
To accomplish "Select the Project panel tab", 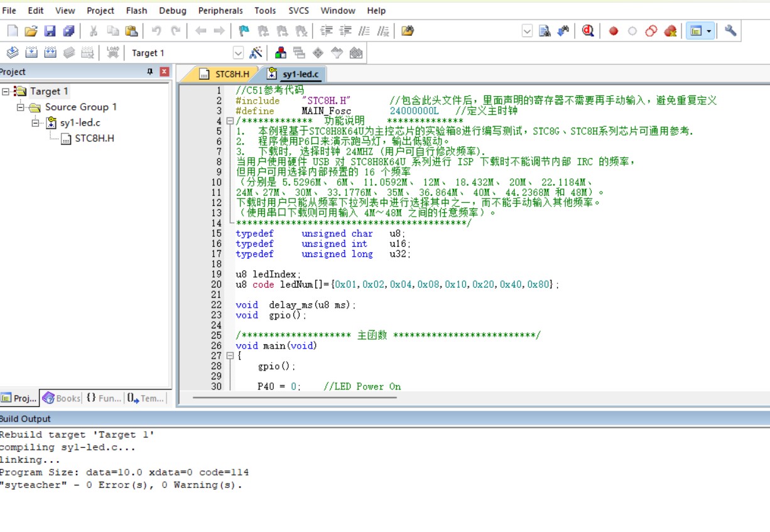I will (19, 398).
